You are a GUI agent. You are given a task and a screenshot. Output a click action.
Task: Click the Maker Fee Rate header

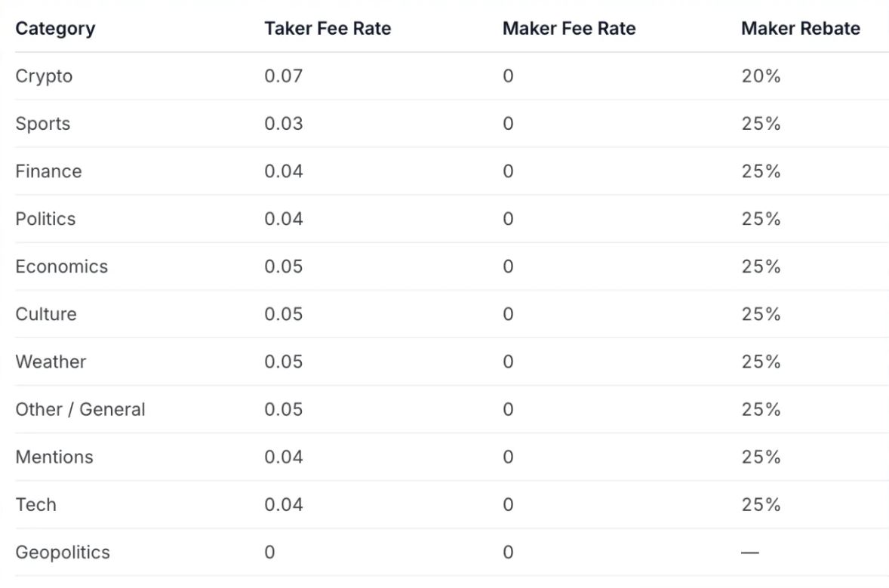(569, 29)
